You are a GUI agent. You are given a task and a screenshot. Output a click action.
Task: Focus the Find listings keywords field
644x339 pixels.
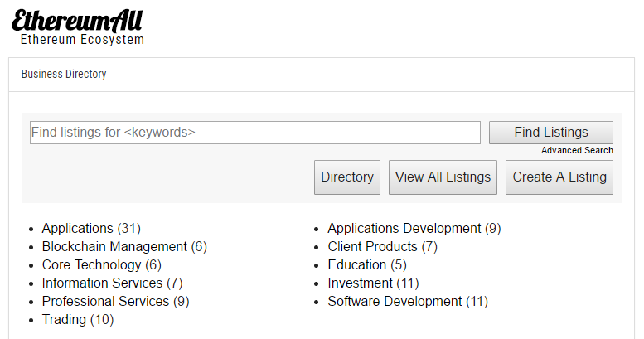pos(255,133)
